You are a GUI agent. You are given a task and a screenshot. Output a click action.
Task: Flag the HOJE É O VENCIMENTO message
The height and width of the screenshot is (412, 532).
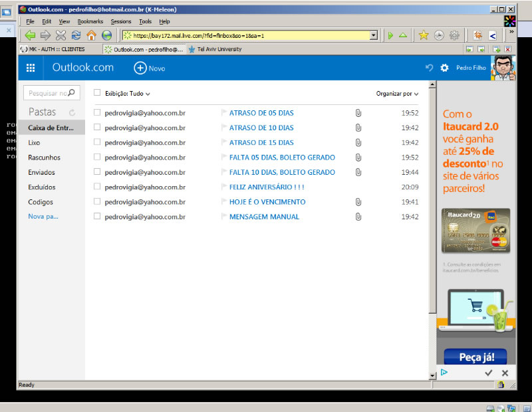(x=224, y=201)
